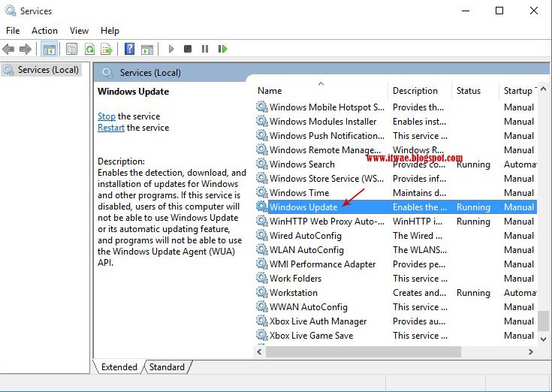The width and height of the screenshot is (552, 392).
Task: Click gear icon of Windows Remote Management row
Action: click(x=261, y=149)
